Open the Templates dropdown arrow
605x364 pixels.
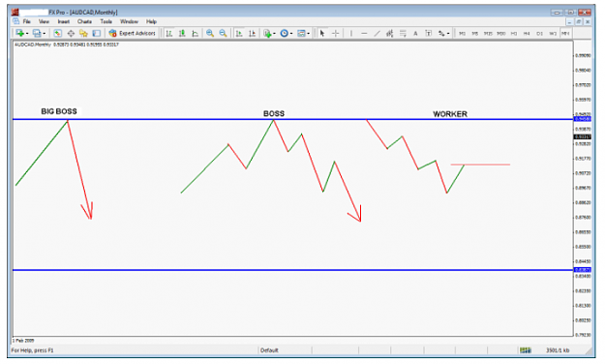point(308,34)
